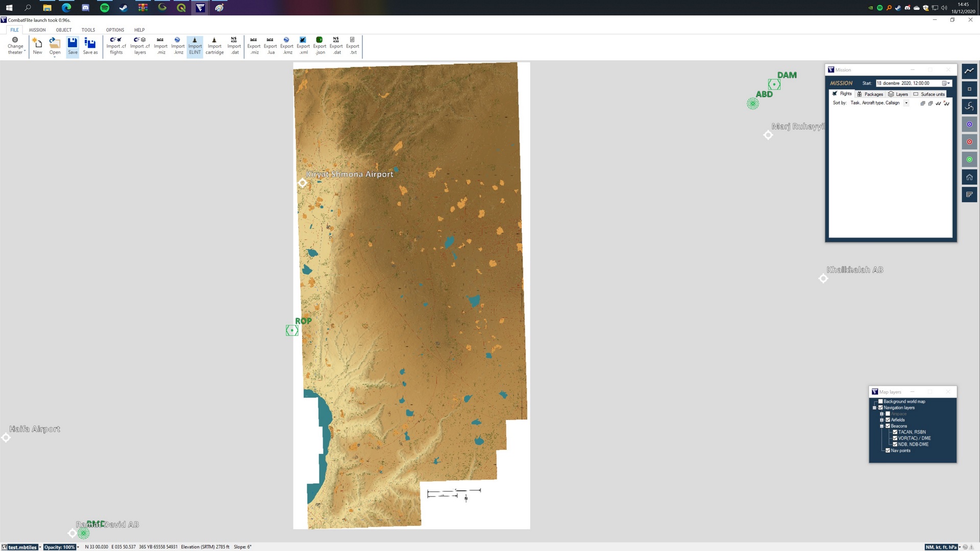Switch to the Packages tab
980x551 pixels.
tap(870, 94)
